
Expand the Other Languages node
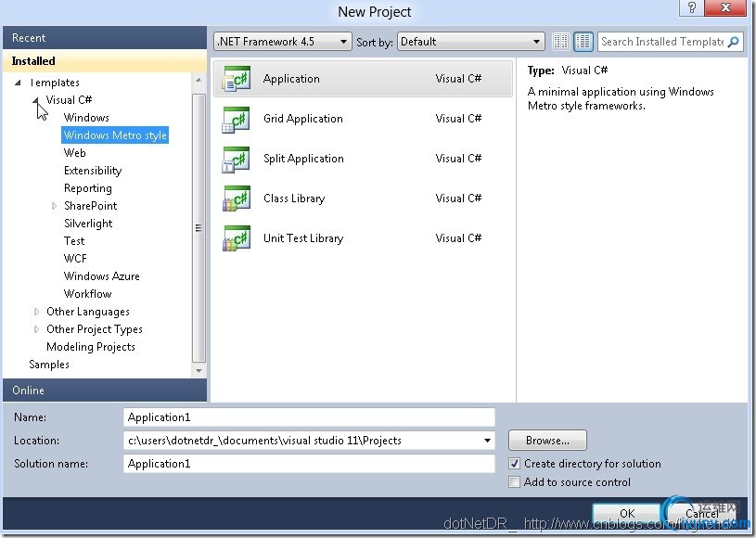tap(37, 312)
